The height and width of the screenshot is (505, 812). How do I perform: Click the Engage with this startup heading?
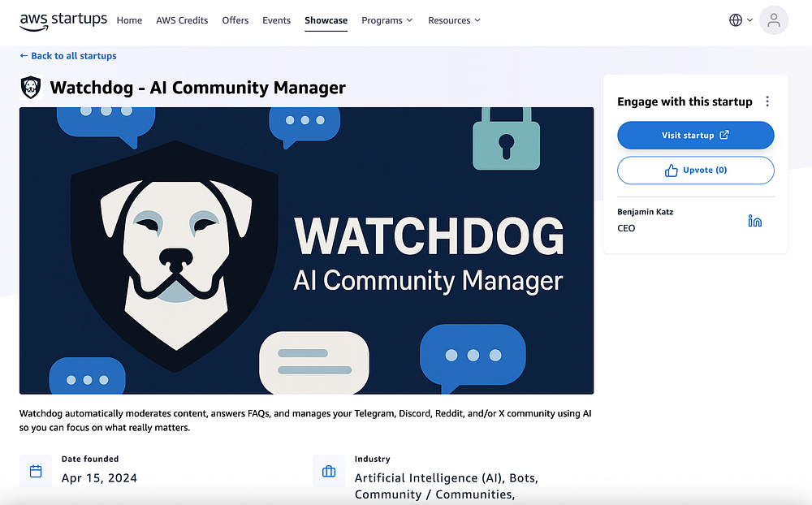685,101
